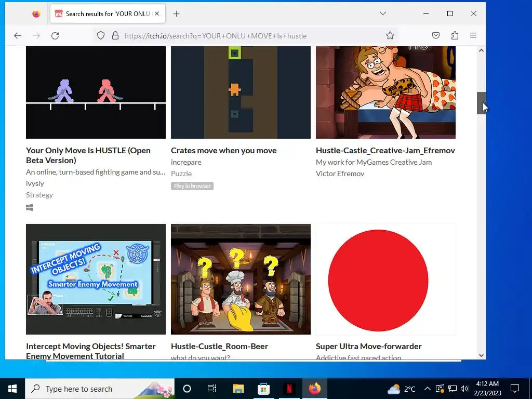This screenshot has height=399, width=532.
Task: Click the scrollbar down arrow
Action: coord(481,355)
